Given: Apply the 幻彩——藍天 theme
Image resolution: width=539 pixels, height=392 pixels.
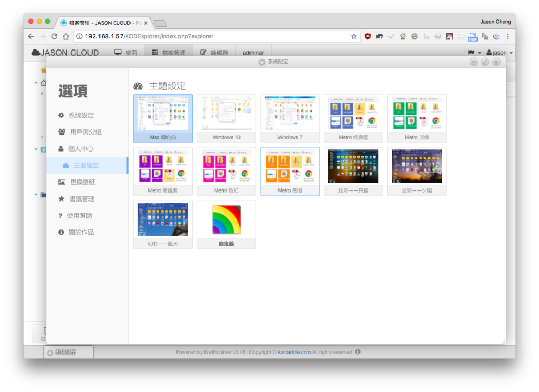Looking at the screenshot, I should tap(163, 225).
